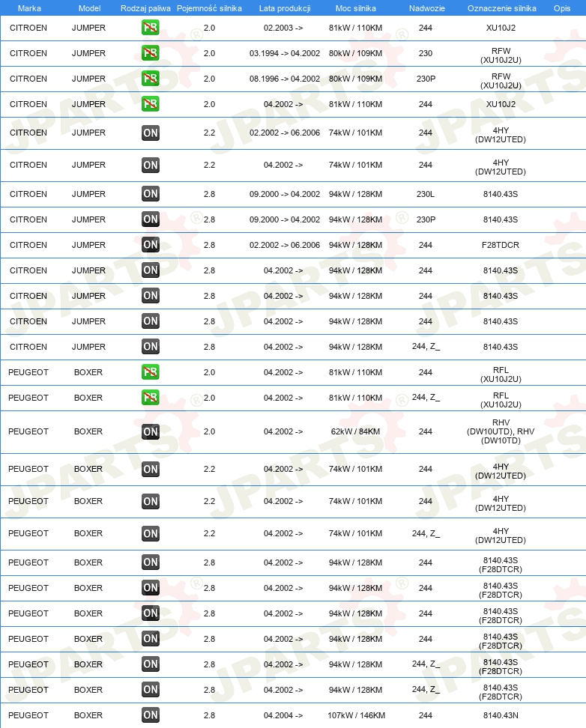Screen dimensions: 586x728
Task: Select the 230L body cell
Action: [x=425, y=194]
